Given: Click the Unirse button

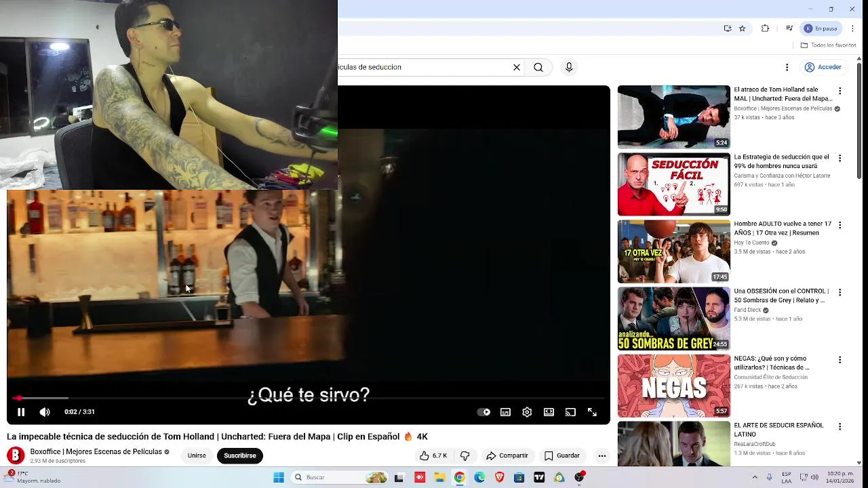Looking at the screenshot, I should click(x=197, y=455).
